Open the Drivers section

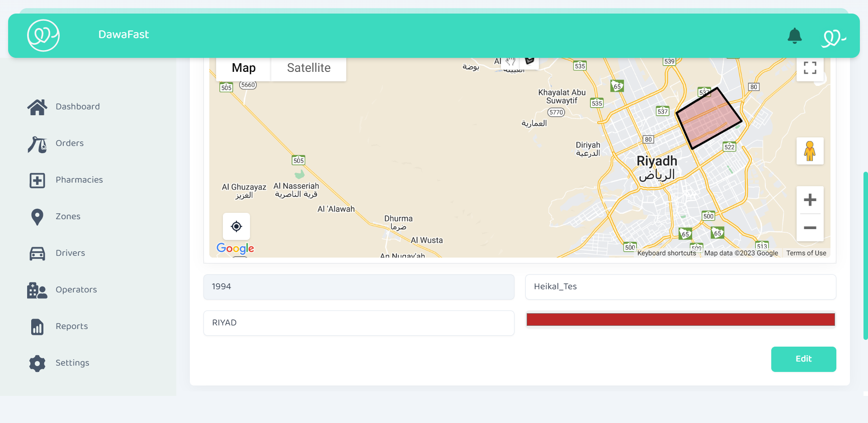click(x=70, y=253)
